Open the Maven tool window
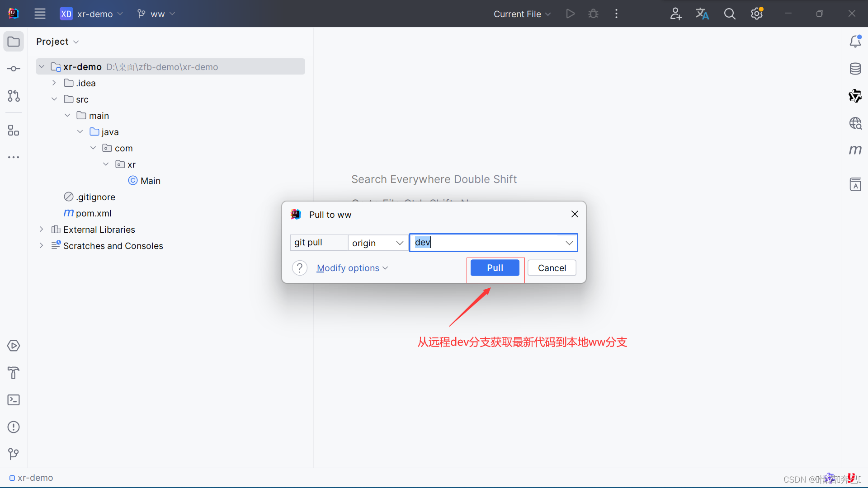 855,150
